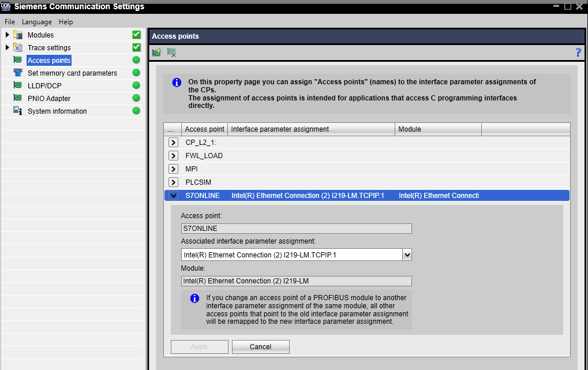The width and height of the screenshot is (588, 370).
Task: Click the Cancel button
Action: [x=261, y=347]
